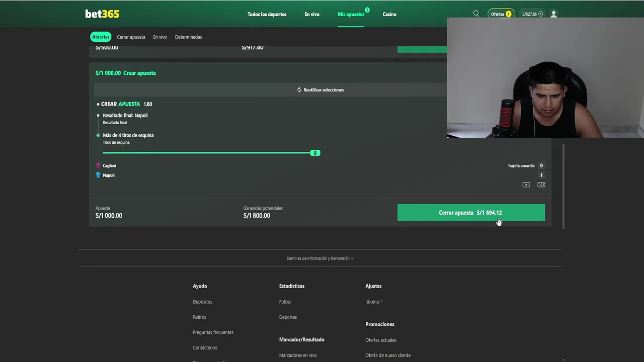Viewport: 644px width, 362px height.
Task: Click the bet365 logo
Action: click(102, 14)
